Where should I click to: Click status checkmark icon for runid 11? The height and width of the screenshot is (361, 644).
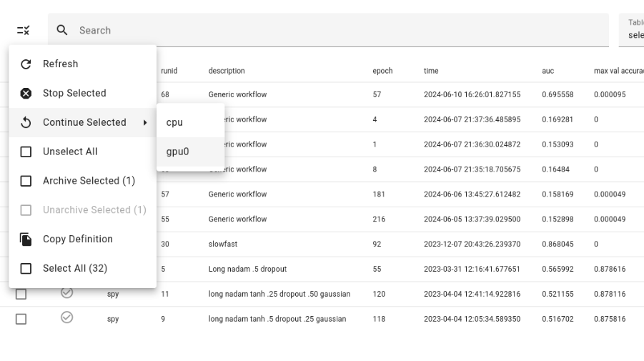pos(67,293)
